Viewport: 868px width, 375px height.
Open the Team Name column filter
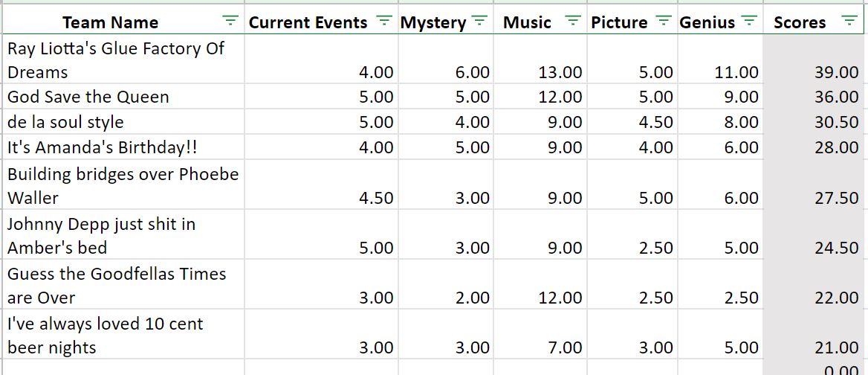coord(230,22)
